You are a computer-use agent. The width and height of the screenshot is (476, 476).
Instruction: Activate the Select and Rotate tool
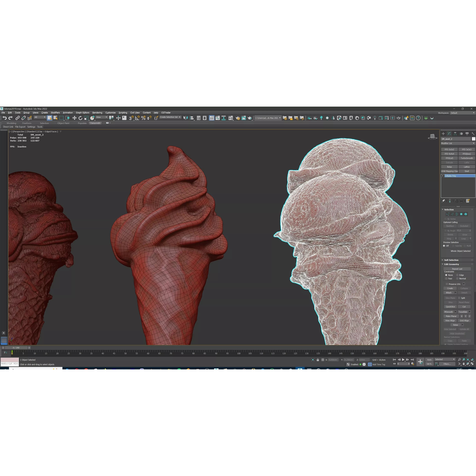(x=81, y=118)
